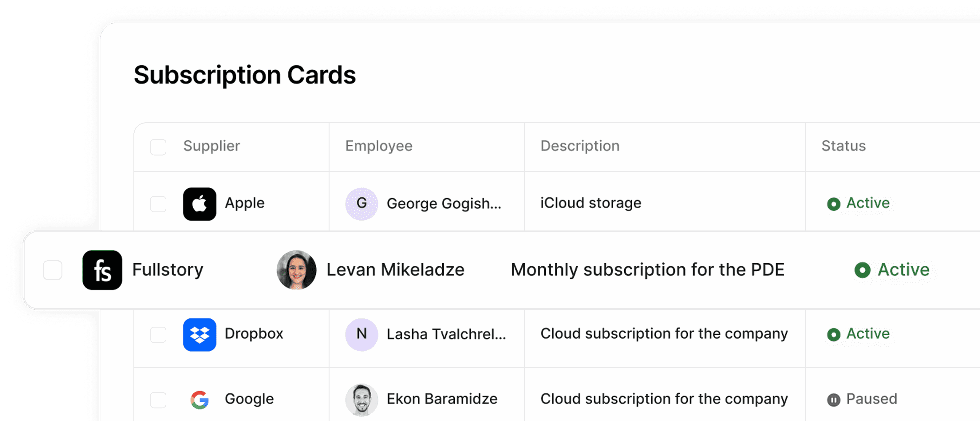Click the Status column header
Screen dimensions: 980x421
(844, 146)
